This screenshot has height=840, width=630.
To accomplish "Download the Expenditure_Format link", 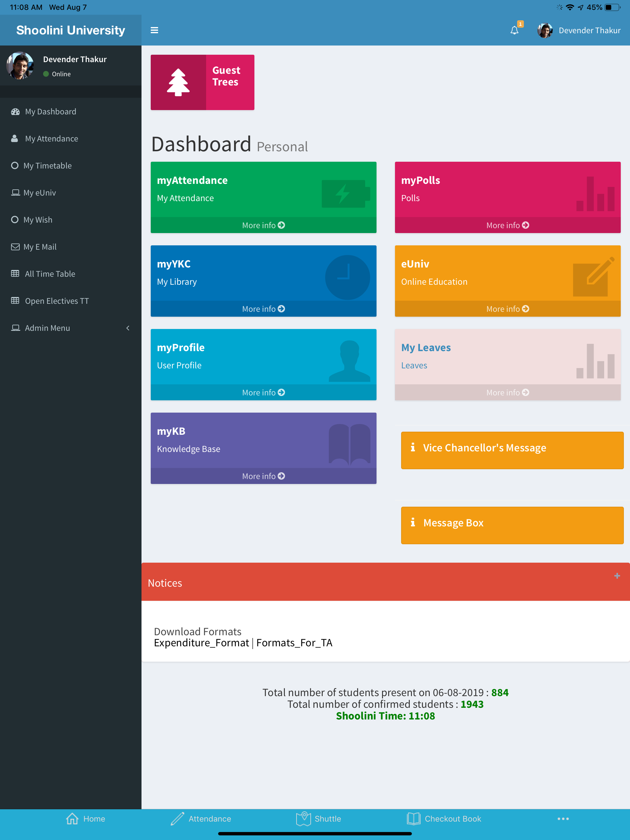I will coord(201,643).
